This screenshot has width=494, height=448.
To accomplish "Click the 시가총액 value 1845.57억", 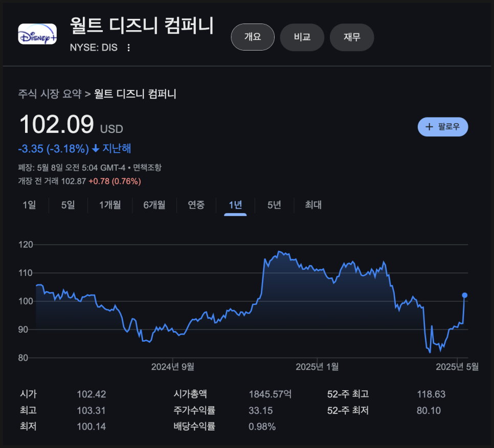I will [x=270, y=394].
